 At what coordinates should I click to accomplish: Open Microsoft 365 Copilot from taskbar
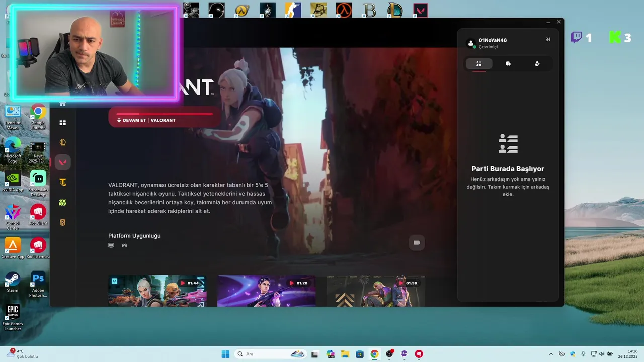[x=330, y=354]
